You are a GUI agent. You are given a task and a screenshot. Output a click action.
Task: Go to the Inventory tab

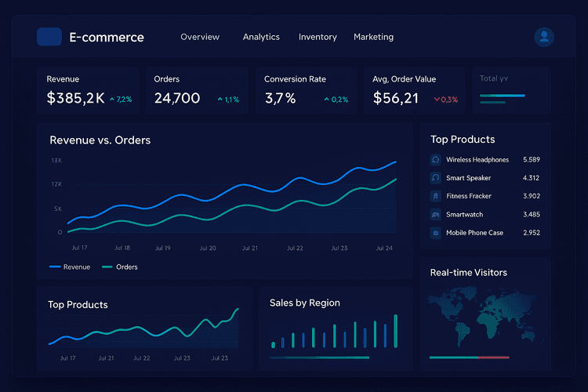click(318, 37)
